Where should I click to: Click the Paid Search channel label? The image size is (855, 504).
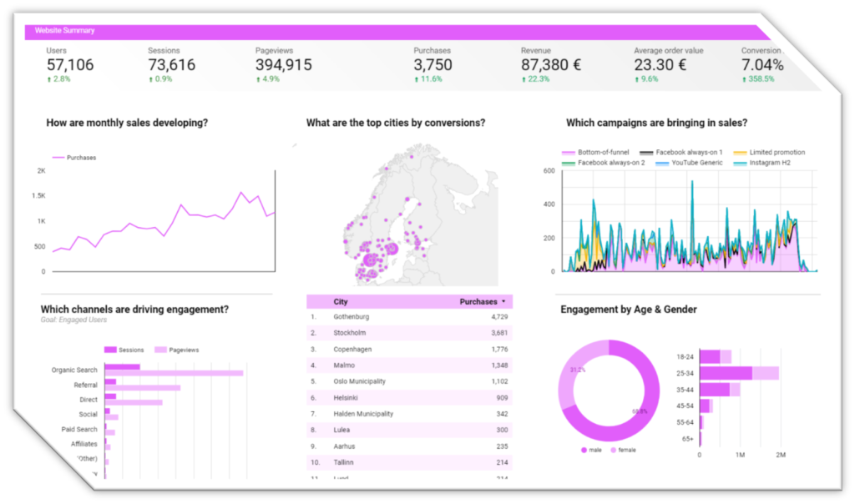(x=79, y=430)
